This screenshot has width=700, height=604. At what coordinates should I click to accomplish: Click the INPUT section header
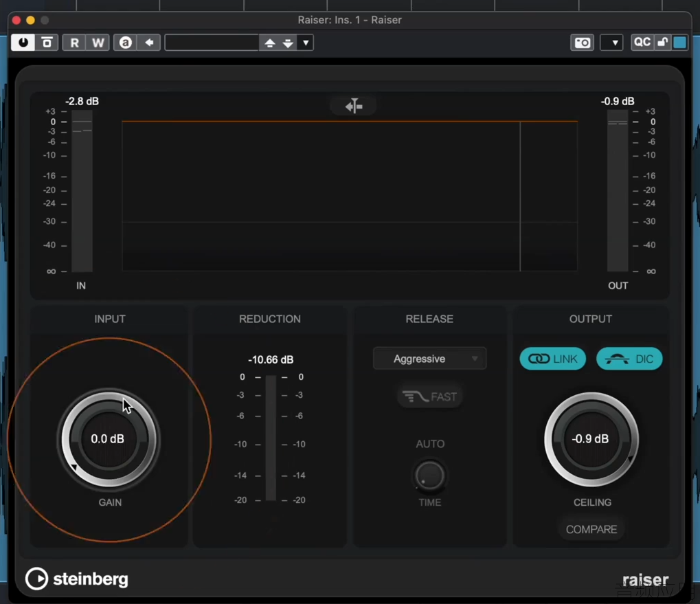click(110, 319)
